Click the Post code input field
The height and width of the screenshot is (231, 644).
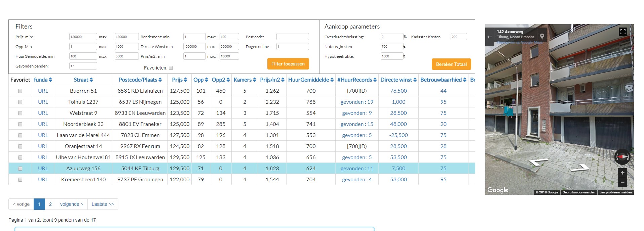[292, 37]
